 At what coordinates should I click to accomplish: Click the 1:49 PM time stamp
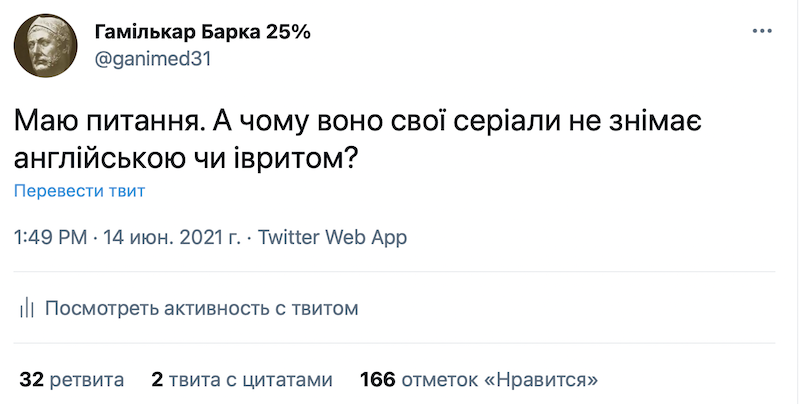tap(50, 239)
